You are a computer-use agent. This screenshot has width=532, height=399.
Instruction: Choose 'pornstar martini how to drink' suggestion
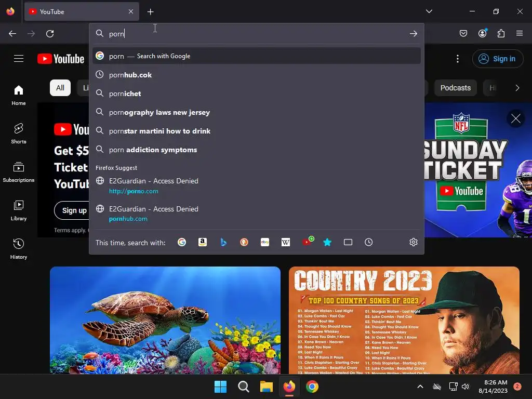tap(256, 130)
